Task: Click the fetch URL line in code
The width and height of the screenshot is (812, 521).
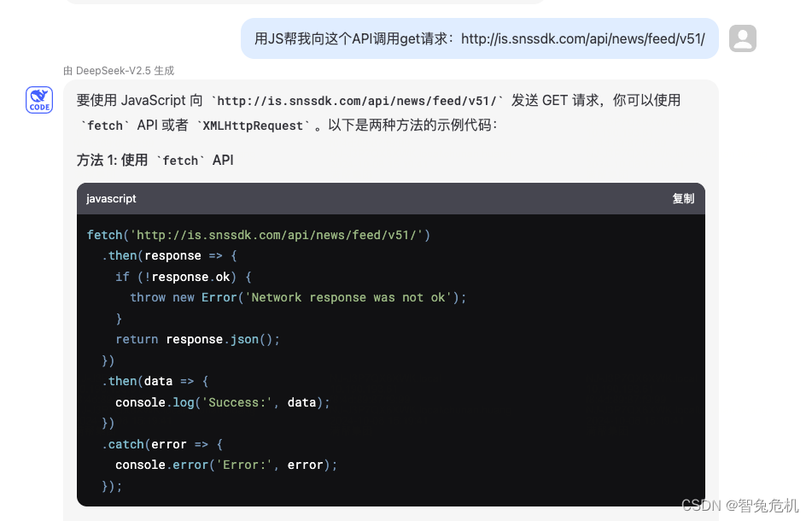Action: pyautogui.click(x=259, y=235)
